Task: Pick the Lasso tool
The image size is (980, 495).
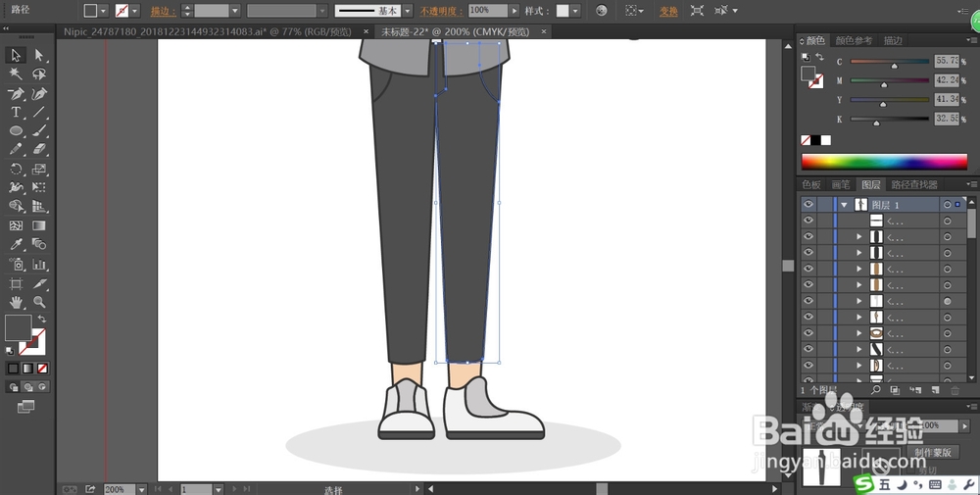Action: coord(39,74)
